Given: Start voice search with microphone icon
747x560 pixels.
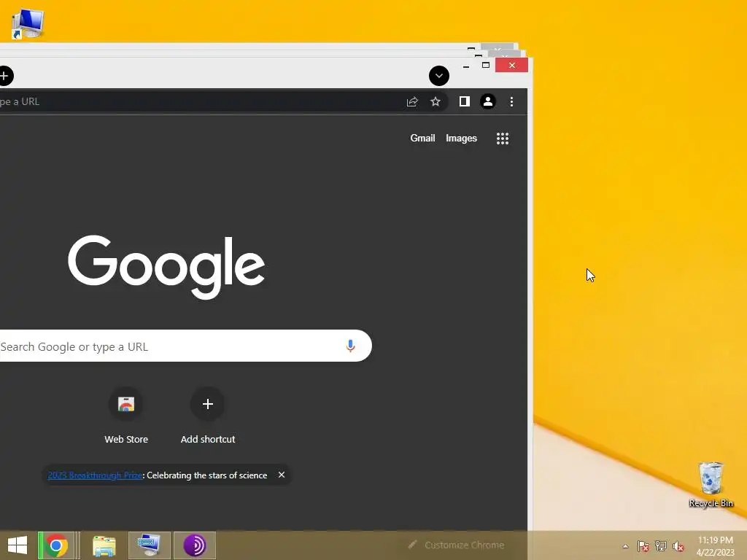Looking at the screenshot, I should coord(350,346).
